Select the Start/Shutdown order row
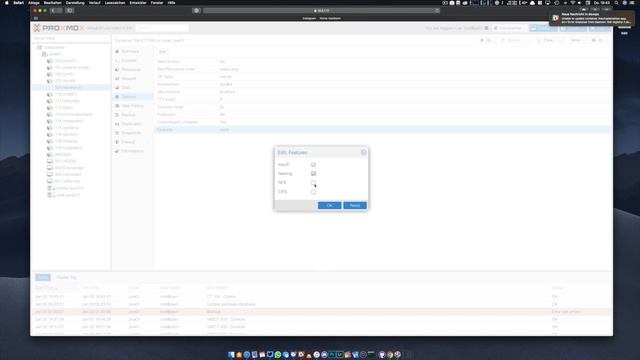 (383, 69)
